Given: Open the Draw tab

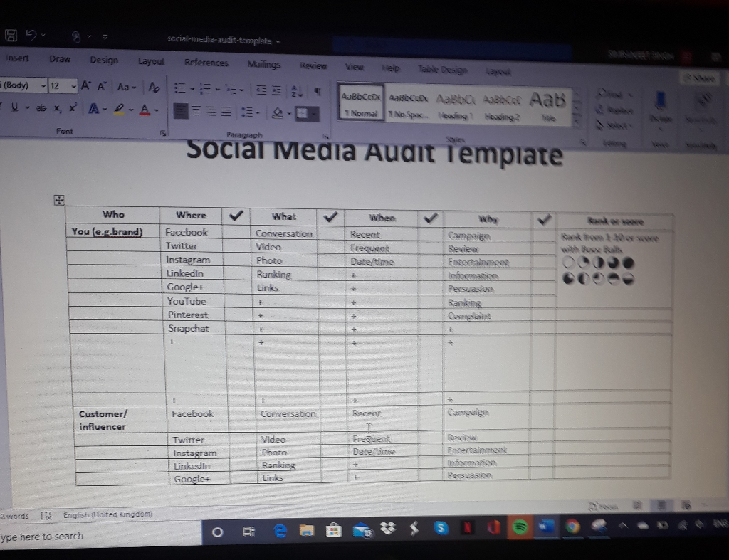Looking at the screenshot, I should [x=60, y=59].
